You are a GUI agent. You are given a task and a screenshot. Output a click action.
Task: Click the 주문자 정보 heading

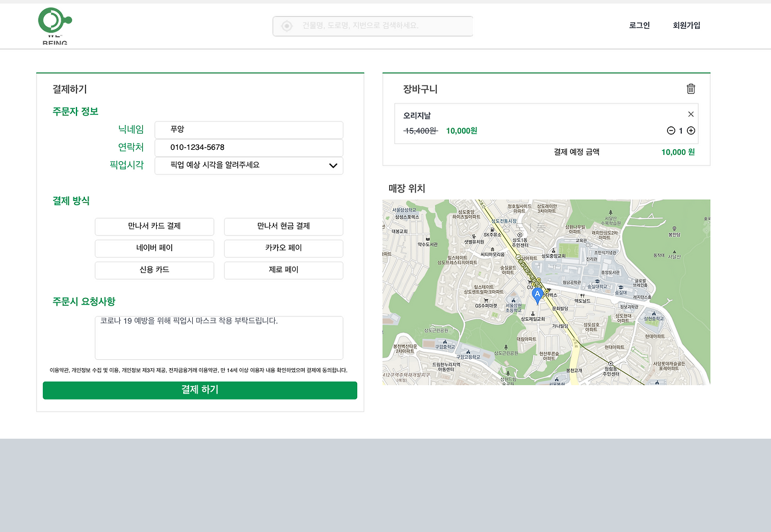(75, 111)
